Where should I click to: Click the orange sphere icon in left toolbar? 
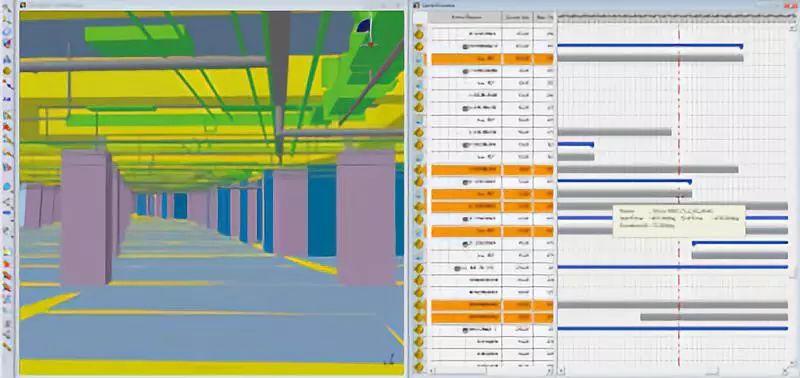pyautogui.click(x=7, y=71)
